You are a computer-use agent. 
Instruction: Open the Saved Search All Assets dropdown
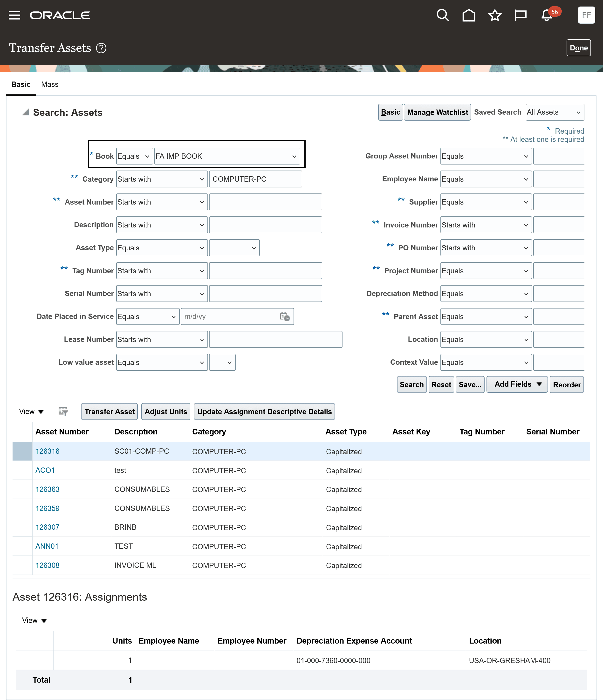point(554,112)
